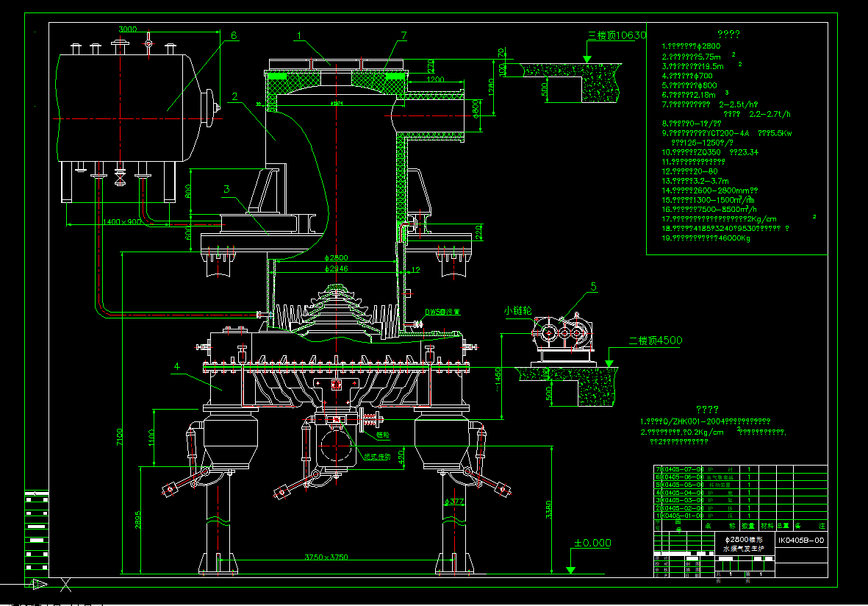
Task: Select the 1200 outlet pipe dimension
Action: pos(435,79)
